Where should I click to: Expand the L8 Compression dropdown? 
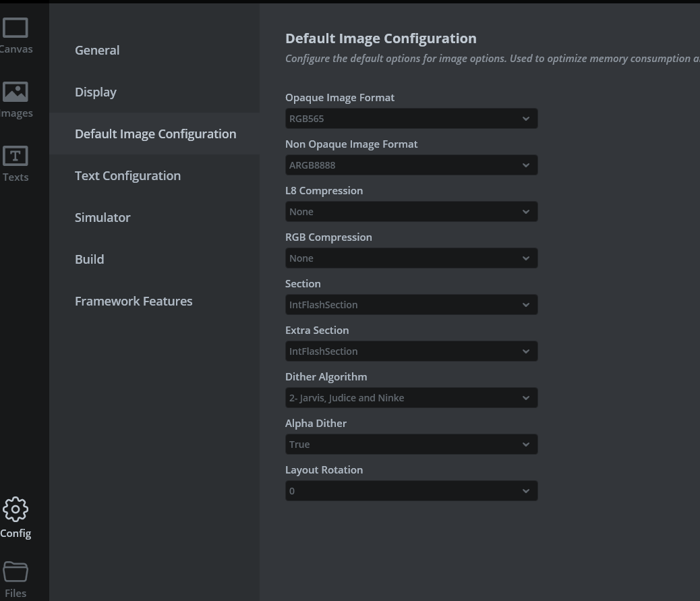[x=411, y=212]
